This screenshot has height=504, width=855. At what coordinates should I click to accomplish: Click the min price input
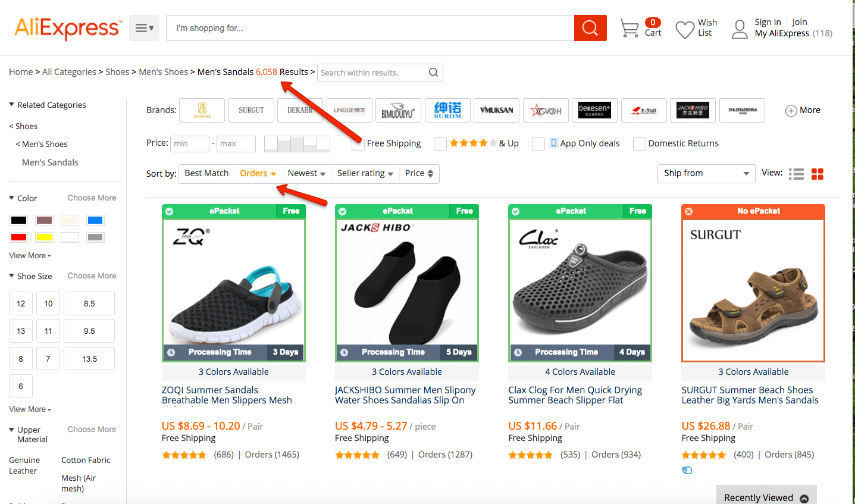coord(190,144)
